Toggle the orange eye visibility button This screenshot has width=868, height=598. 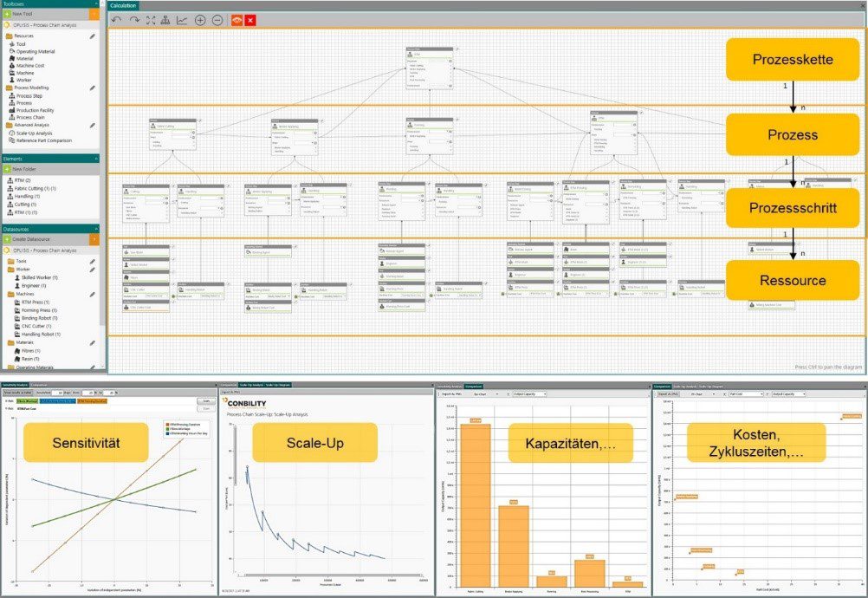tap(235, 19)
